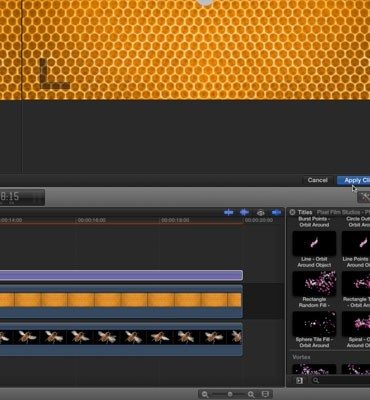Select the Rectangle Random Fill title thumbnail
The width and height of the screenshot is (370, 400).
[314, 283]
